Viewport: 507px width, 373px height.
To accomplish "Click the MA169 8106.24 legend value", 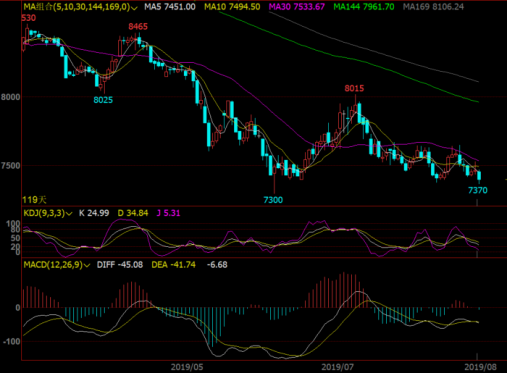I will 433,7.
